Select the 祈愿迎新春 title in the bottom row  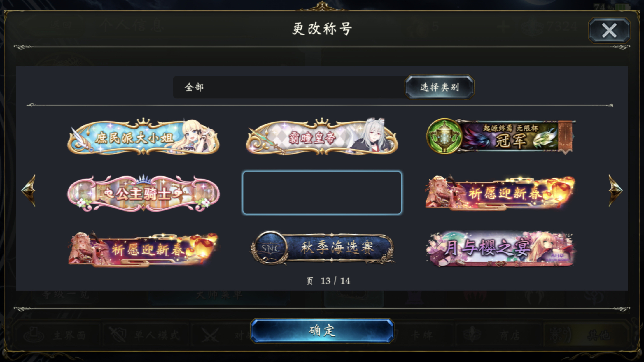tap(143, 249)
